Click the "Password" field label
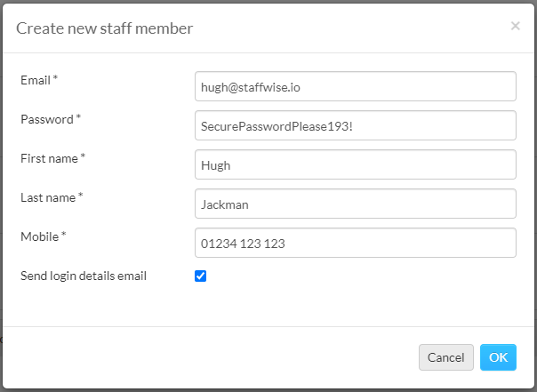Screen dimensions: 537x392 click(x=47, y=119)
